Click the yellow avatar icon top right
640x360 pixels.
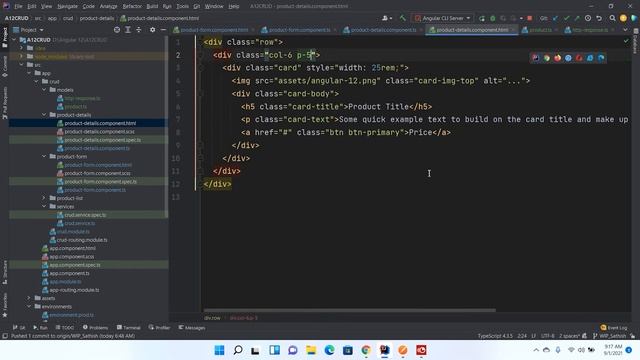click(623, 18)
